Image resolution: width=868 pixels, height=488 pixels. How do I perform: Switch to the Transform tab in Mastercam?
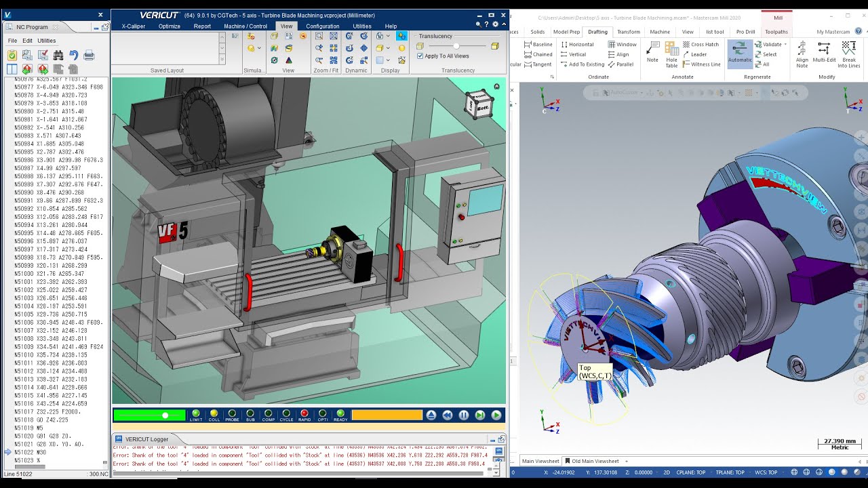(x=629, y=32)
